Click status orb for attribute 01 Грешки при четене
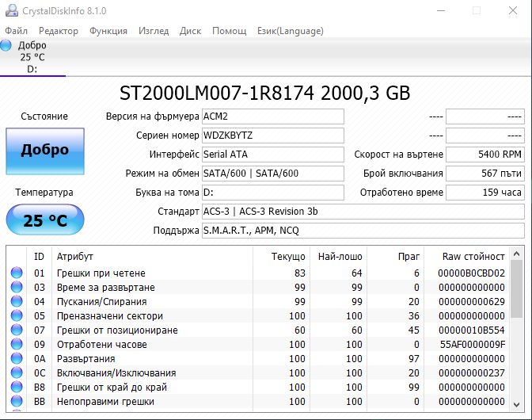Image resolution: width=532 pixels, height=420 pixels. (17, 273)
